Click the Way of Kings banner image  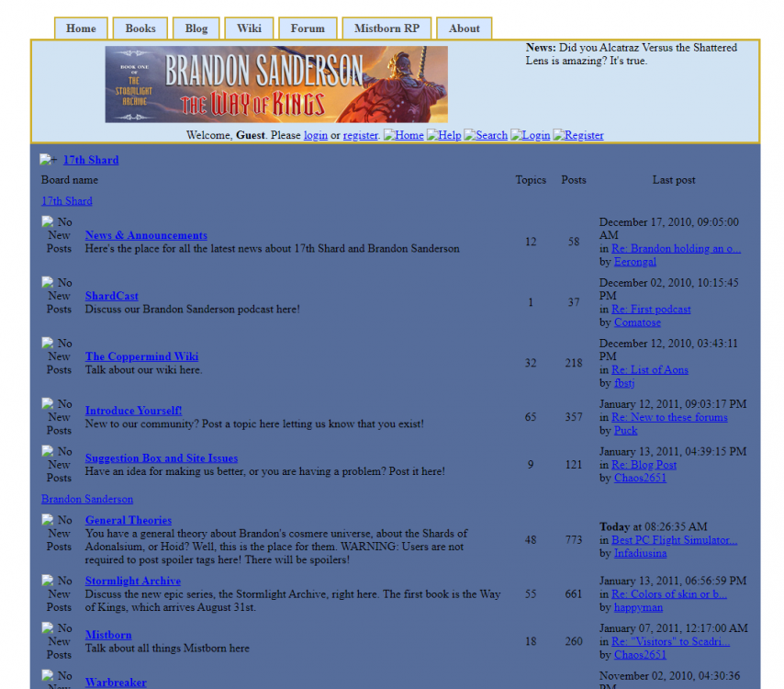point(276,85)
